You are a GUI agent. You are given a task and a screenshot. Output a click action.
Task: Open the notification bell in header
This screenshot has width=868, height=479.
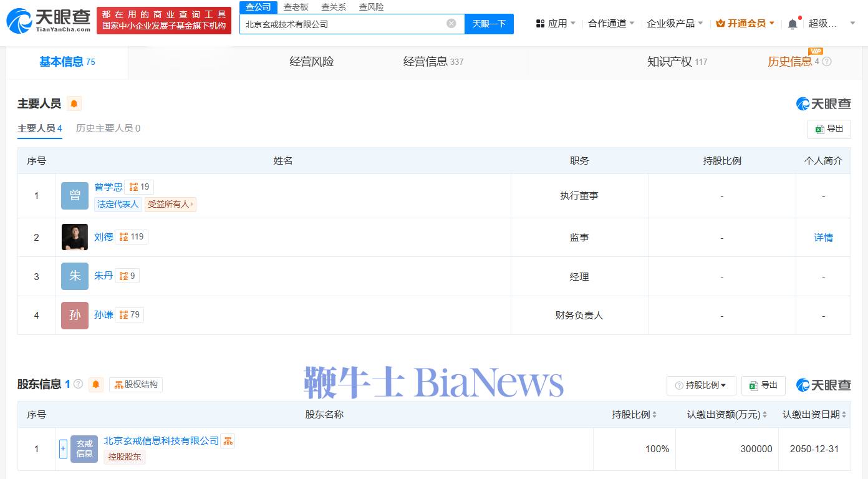point(793,24)
